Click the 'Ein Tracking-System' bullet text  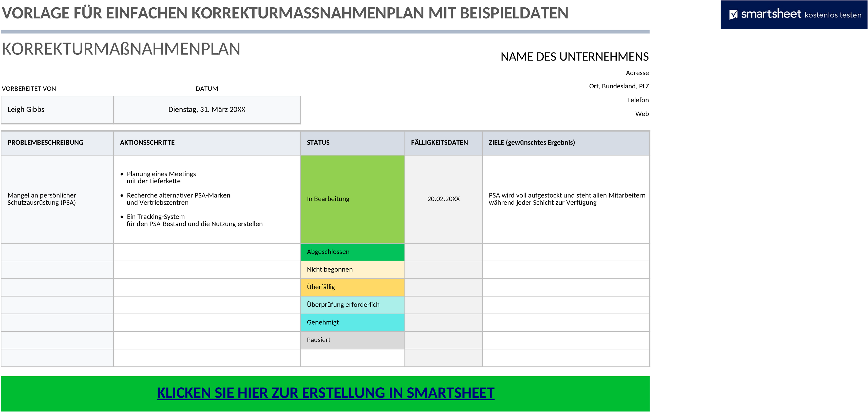coord(156,217)
